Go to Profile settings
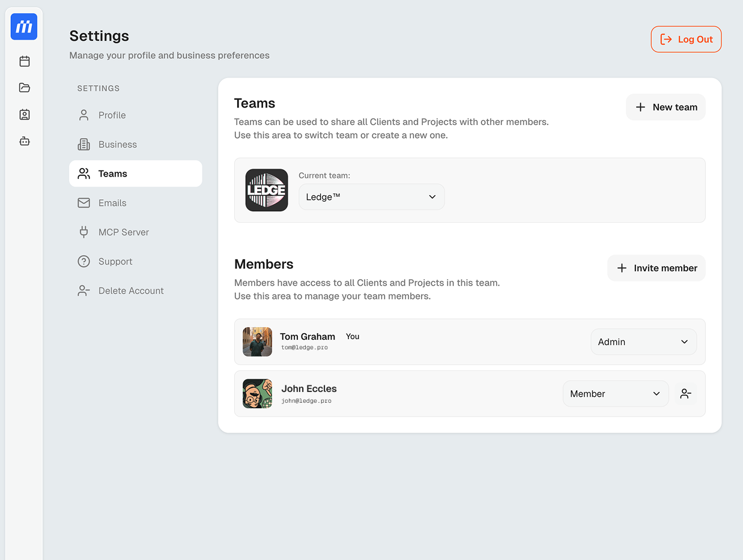 click(x=112, y=115)
